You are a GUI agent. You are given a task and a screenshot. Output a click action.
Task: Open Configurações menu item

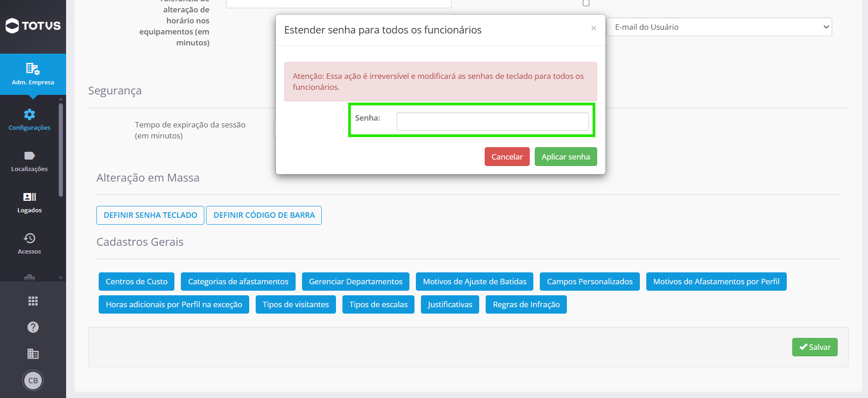pos(29,120)
